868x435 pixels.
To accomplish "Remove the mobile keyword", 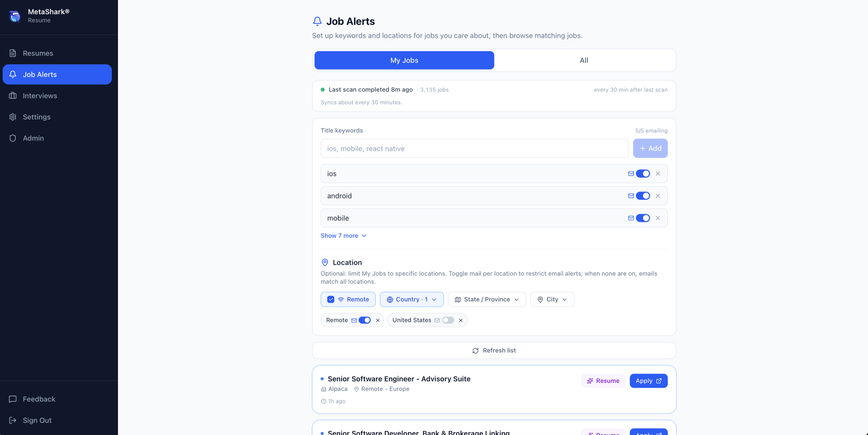I will click(658, 218).
